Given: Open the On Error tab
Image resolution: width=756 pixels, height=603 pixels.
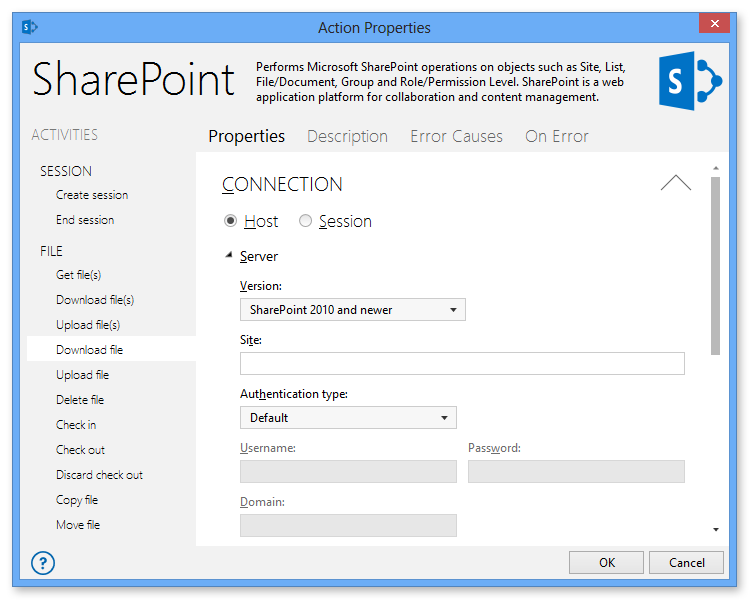Looking at the screenshot, I should pos(557,136).
